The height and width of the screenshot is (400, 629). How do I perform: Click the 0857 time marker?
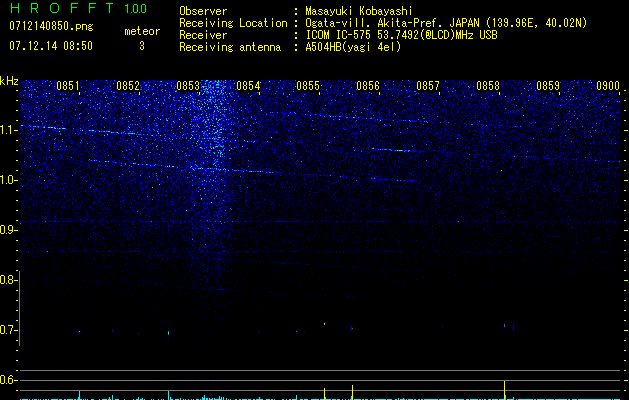coord(428,86)
